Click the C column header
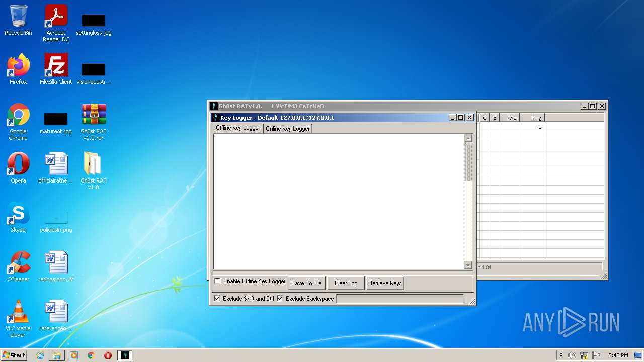This screenshot has height=362, width=644. tap(485, 118)
